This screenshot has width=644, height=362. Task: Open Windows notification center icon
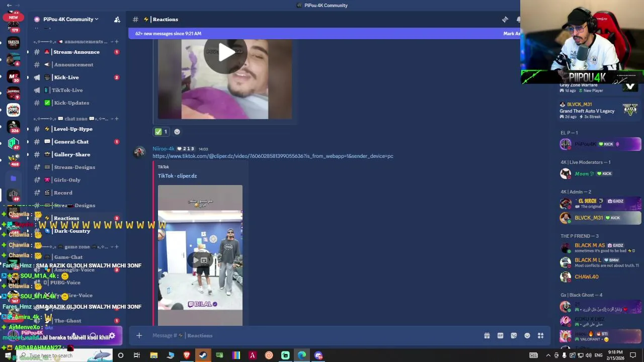tap(633, 355)
